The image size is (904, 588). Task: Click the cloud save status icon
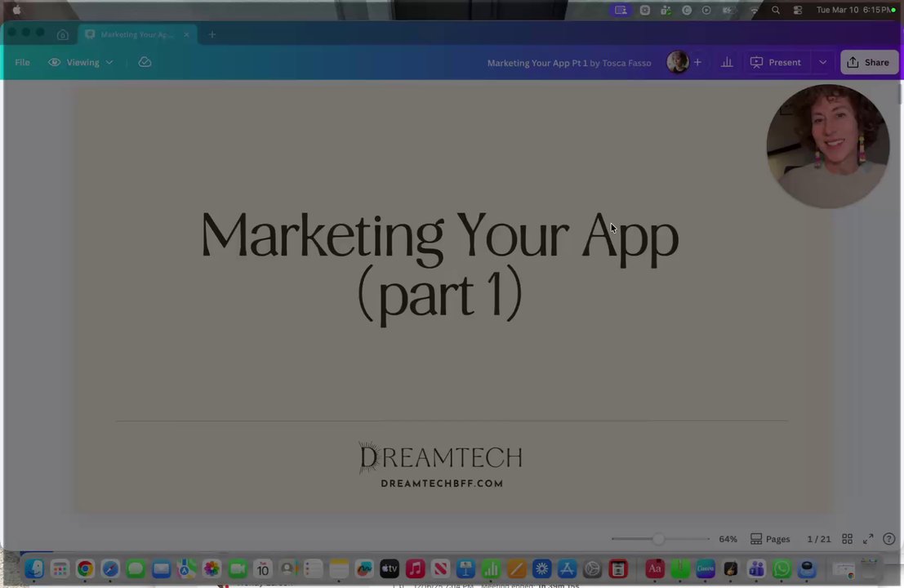(x=145, y=62)
